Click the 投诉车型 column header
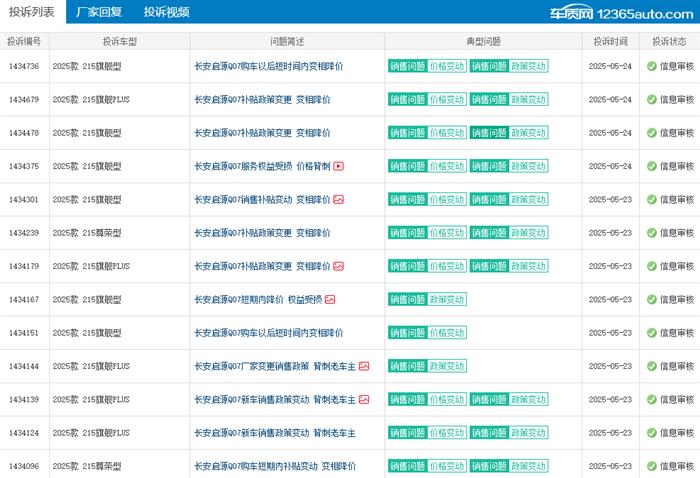Screen dimensions: 700x478 (x=120, y=42)
